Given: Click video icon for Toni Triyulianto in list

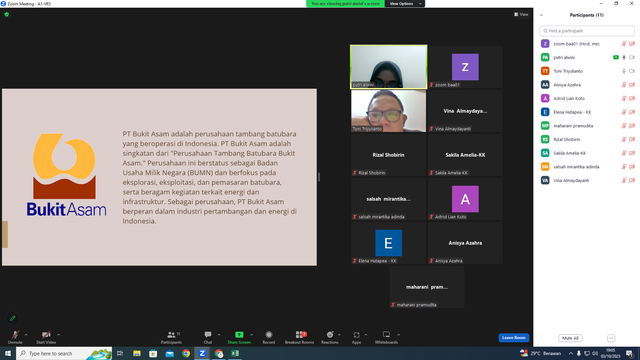Looking at the screenshot, I should coord(632,71).
